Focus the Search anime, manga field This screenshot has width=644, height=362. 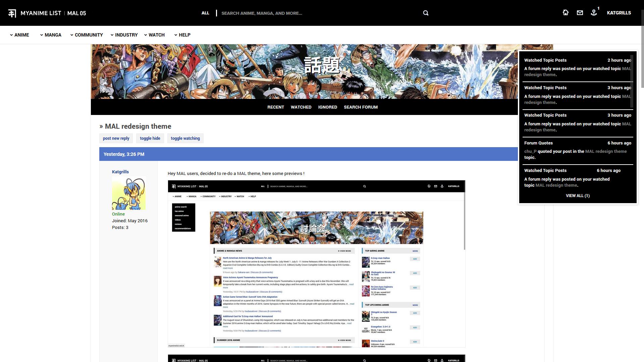click(319, 13)
